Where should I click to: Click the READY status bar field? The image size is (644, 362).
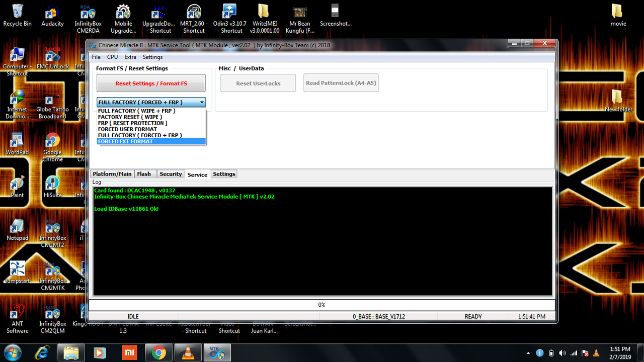pyautogui.click(x=473, y=317)
